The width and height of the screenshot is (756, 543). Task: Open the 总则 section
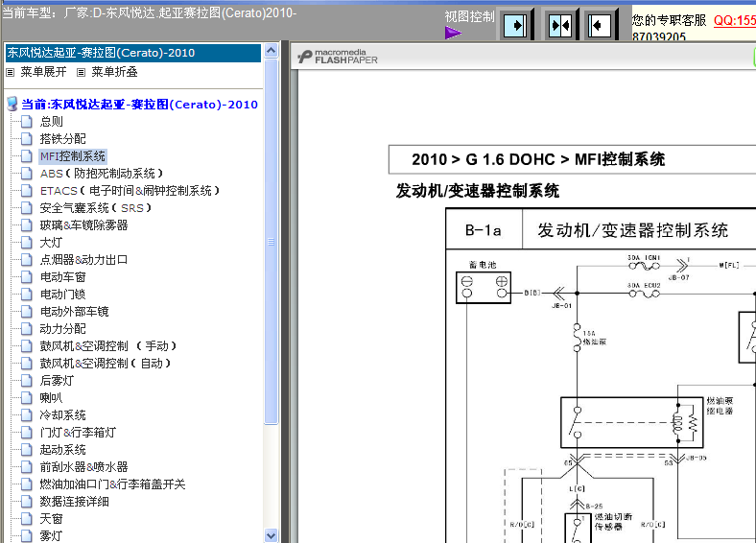51,122
